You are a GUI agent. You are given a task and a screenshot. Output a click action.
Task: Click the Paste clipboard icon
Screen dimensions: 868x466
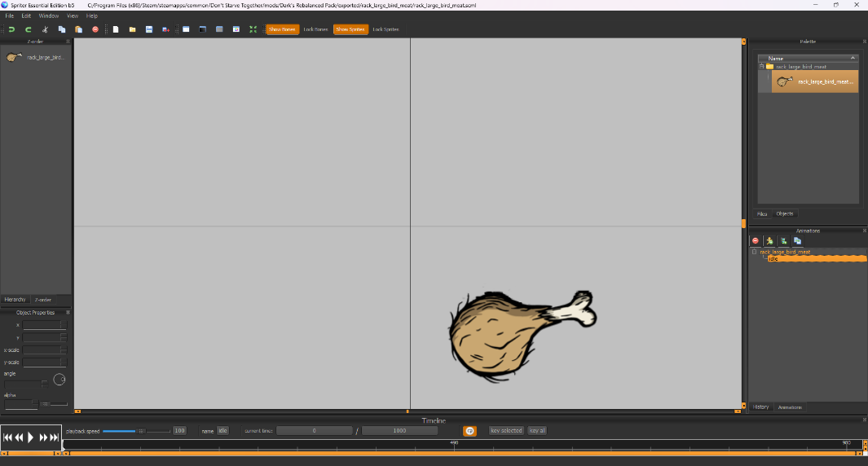coord(78,29)
